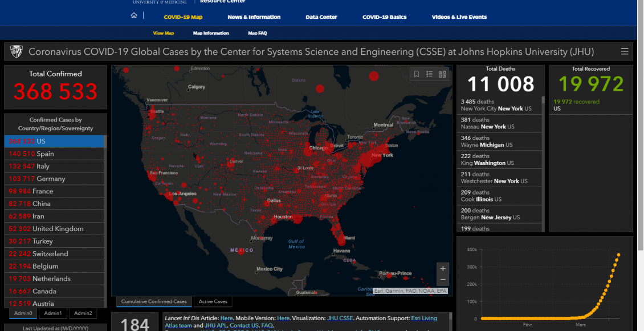The image size is (644, 331).
Task: Show the map legend icon
Action: click(x=429, y=74)
